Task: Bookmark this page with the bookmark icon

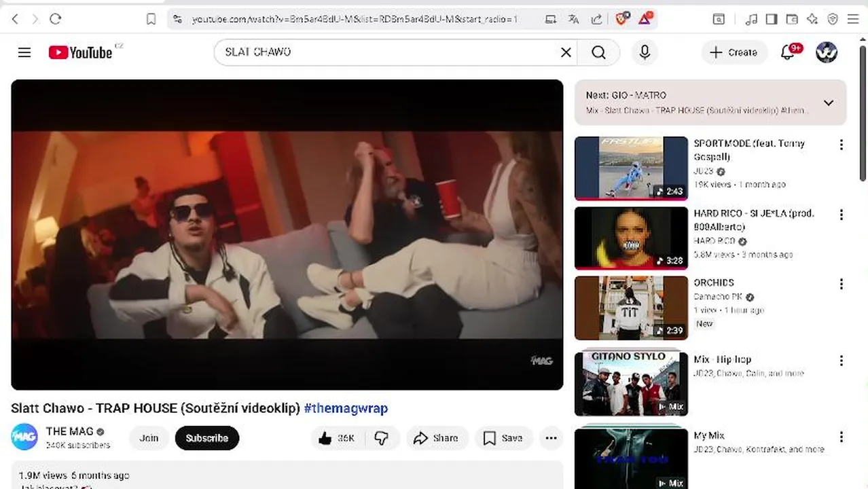Action: click(x=151, y=19)
